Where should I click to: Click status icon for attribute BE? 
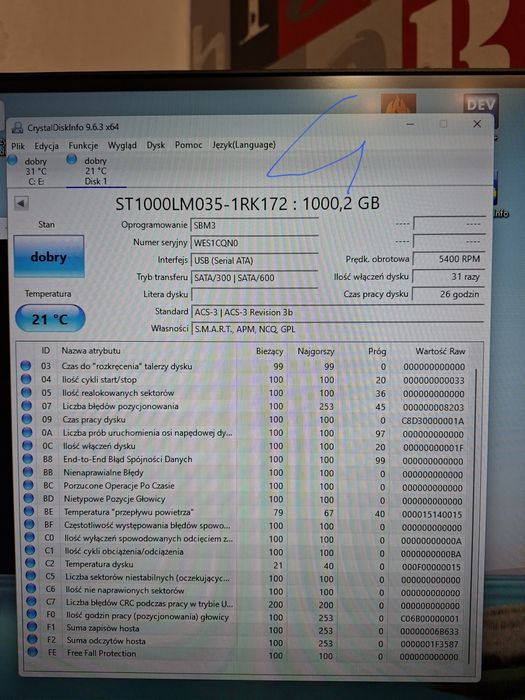(x=29, y=512)
